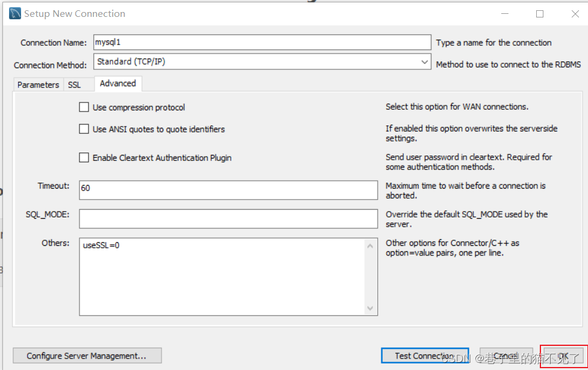Viewport: 588px width, 370px height.
Task: Click the Test Connection button
Action: [x=425, y=356]
